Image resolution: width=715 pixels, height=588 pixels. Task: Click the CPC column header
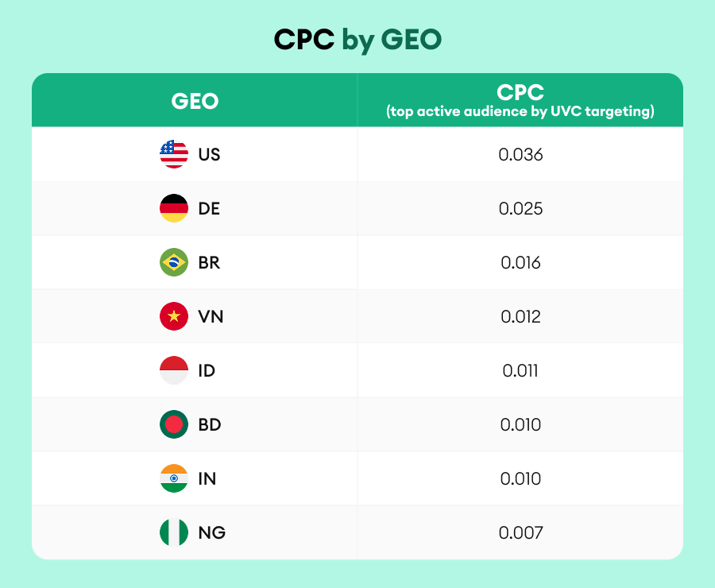click(520, 91)
